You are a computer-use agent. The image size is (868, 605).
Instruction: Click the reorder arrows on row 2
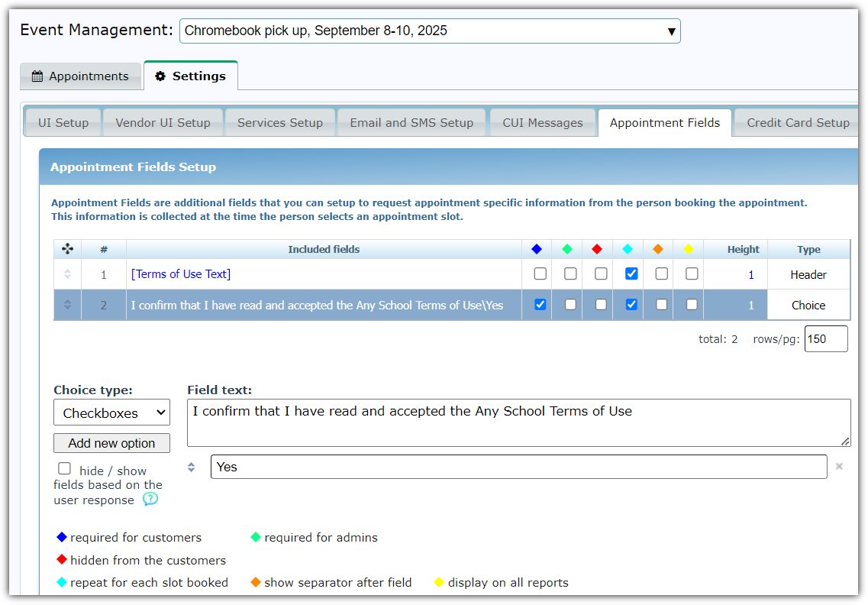pyautogui.click(x=67, y=305)
